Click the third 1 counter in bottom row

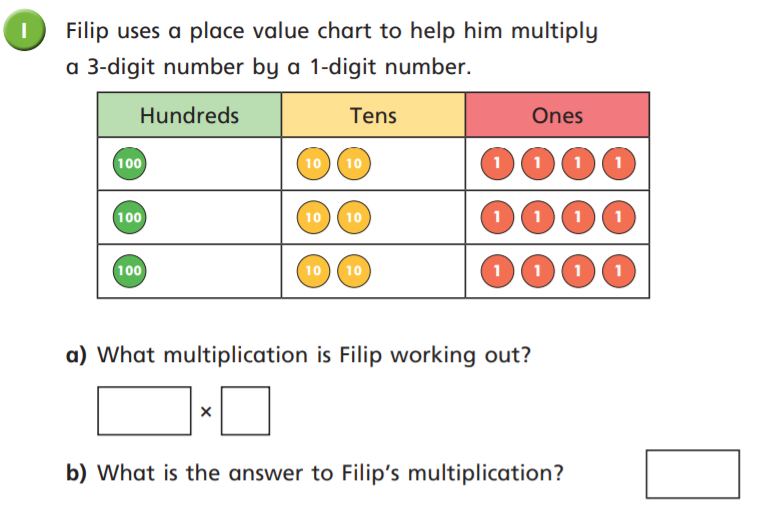pyautogui.click(x=579, y=270)
